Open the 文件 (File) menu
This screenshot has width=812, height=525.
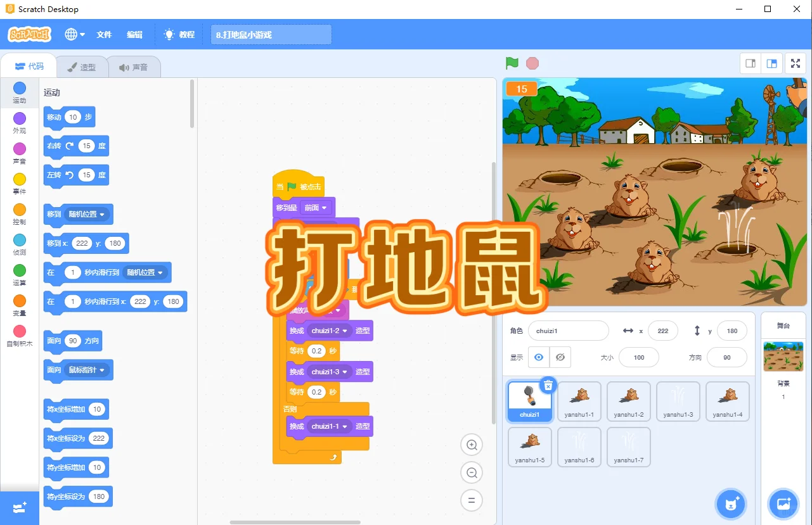104,34
